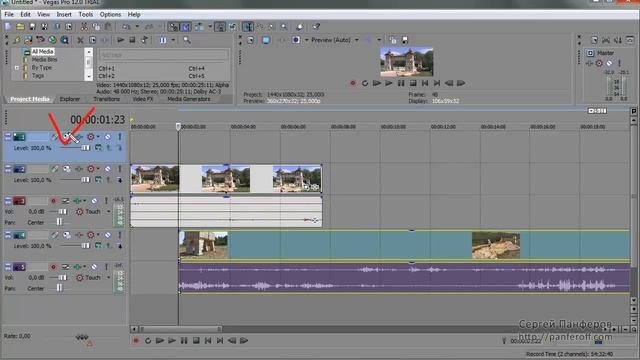640x360 pixels.
Task: Save the project using the toolbar icon
Action: (x=32, y=27)
